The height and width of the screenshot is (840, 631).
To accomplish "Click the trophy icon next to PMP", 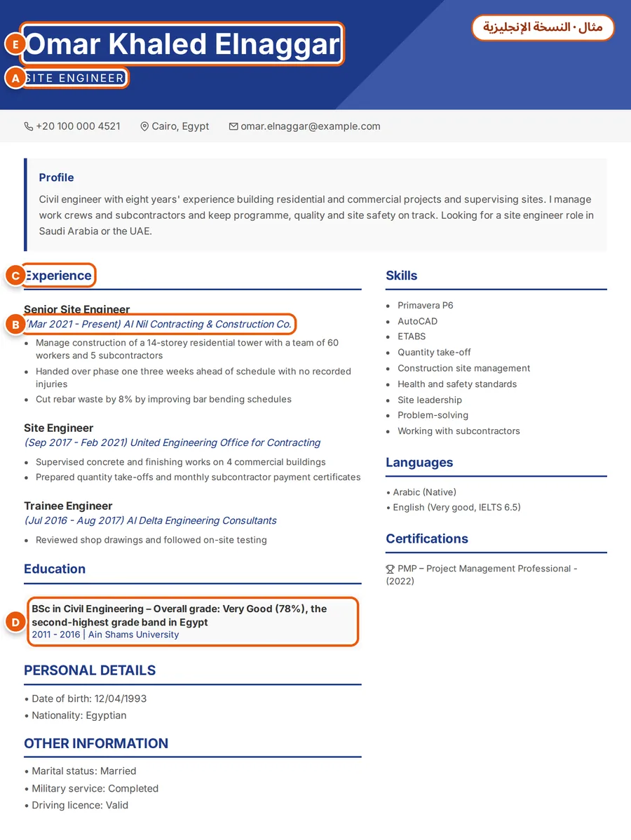I will click(390, 569).
